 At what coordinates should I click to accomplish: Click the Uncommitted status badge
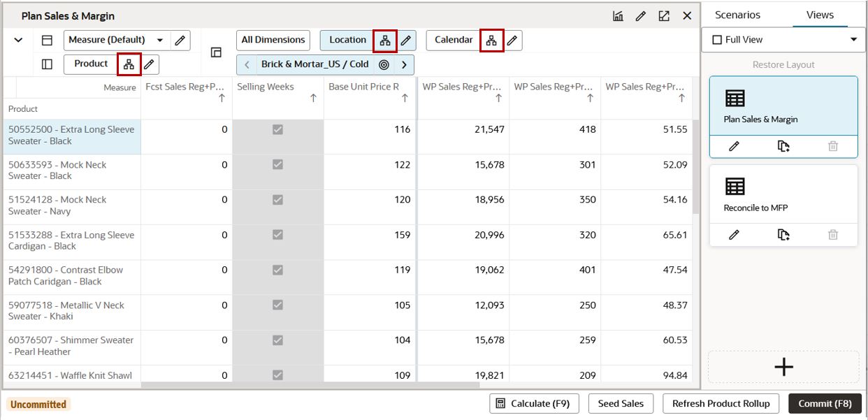(x=38, y=404)
